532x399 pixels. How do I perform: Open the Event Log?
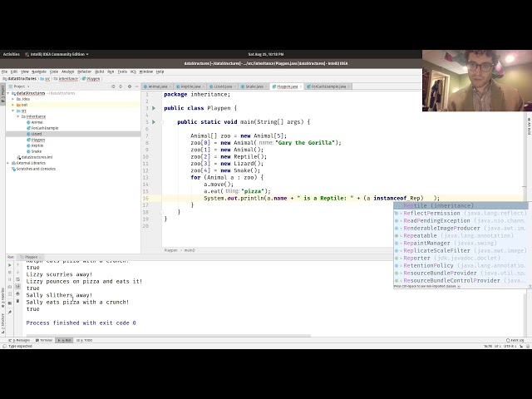click(x=515, y=340)
